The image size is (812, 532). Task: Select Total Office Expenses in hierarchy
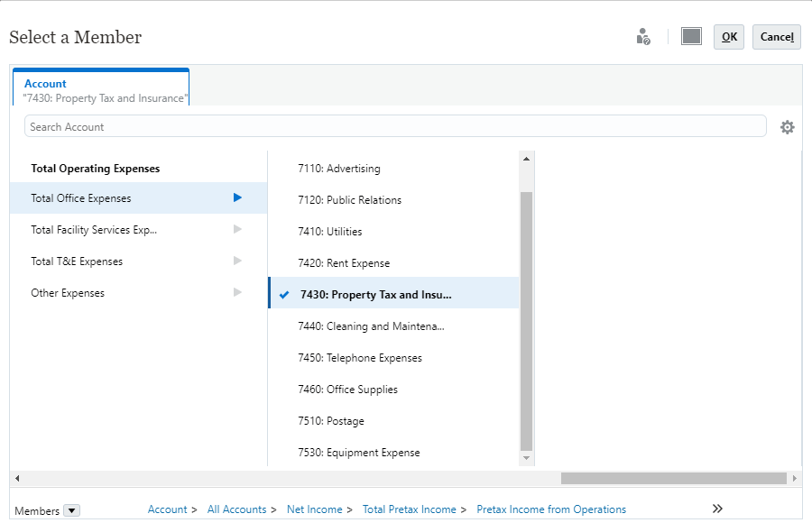click(x=81, y=198)
